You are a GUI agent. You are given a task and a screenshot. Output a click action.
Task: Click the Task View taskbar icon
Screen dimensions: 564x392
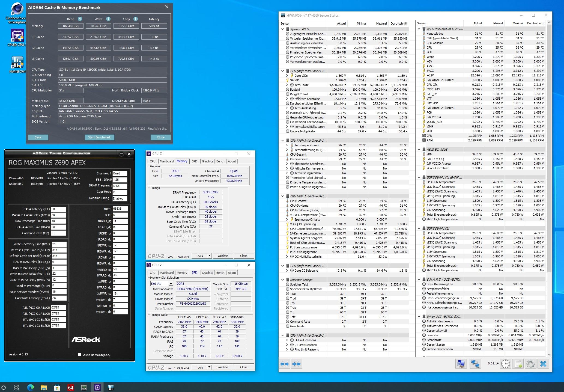click(16, 387)
